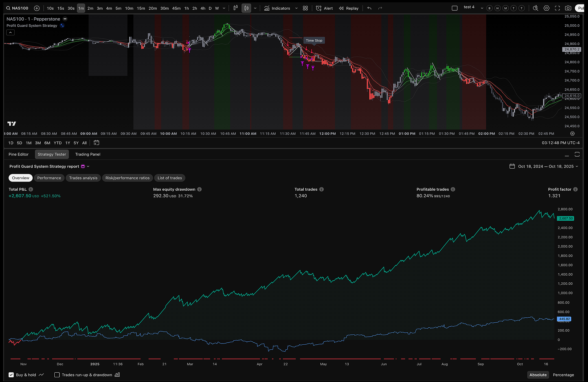Screen dimensions: 588x382
Task: Start bar Replay mode
Action: (x=348, y=8)
